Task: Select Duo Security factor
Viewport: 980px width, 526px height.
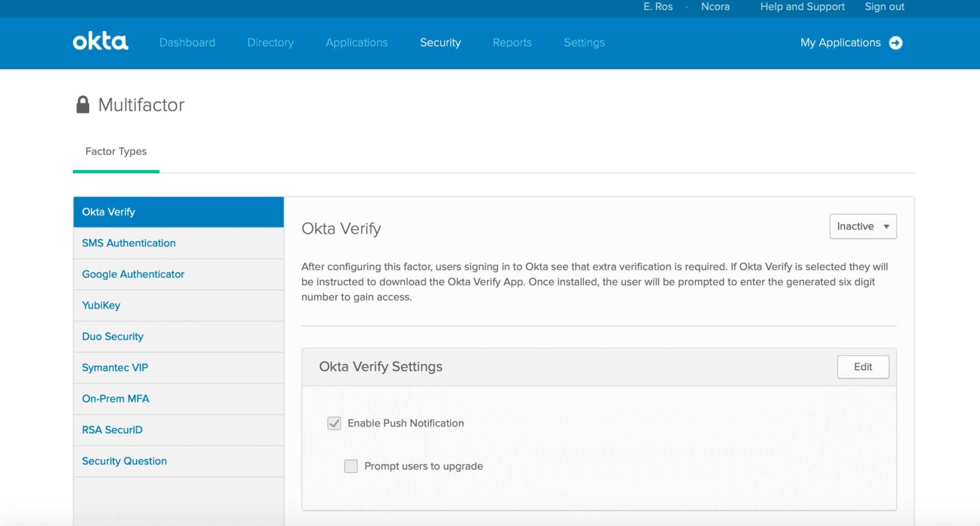Action: (113, 337)
